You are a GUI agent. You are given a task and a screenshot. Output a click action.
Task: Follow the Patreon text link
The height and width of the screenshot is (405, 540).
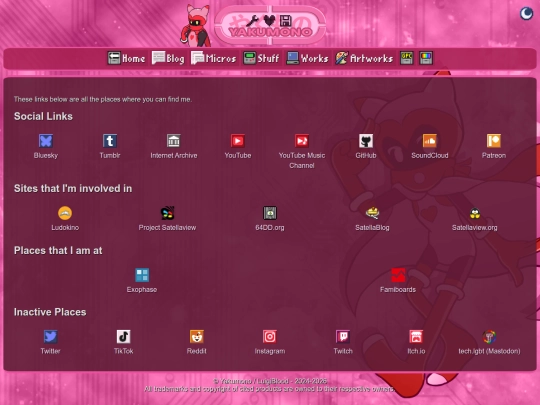[494, 155]
